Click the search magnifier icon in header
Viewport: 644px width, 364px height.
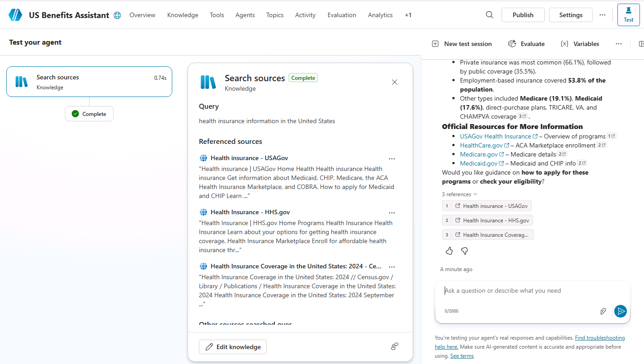(489, 15)
